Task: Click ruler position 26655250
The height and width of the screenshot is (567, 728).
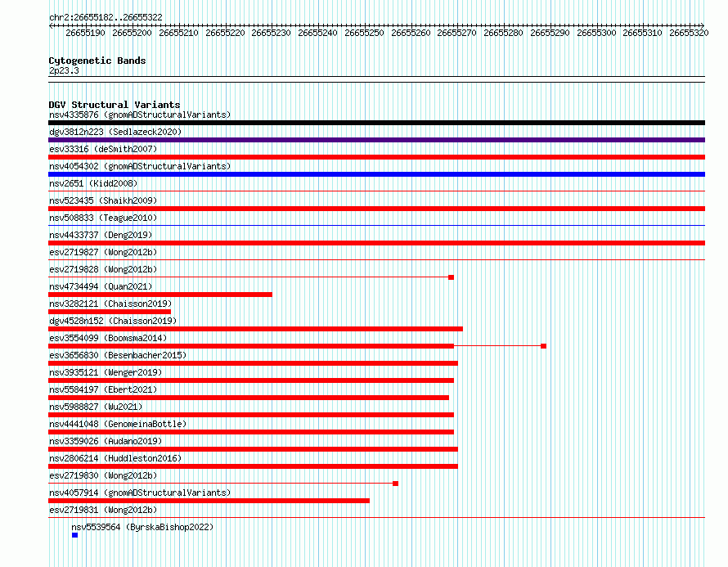Action: coord(365,33)
